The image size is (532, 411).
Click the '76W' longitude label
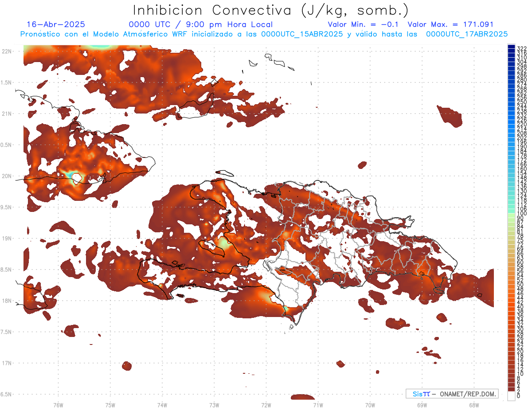click(x=58, y=405)
